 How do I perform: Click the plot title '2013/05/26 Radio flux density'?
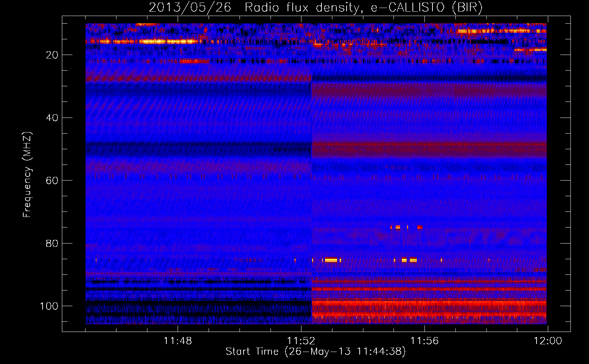(316, 7)
